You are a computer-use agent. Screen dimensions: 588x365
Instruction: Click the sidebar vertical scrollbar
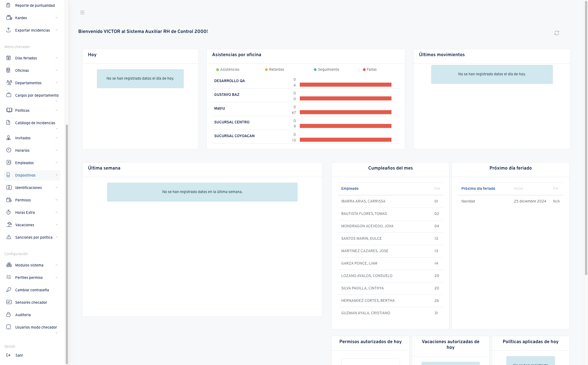pos(67,244)
